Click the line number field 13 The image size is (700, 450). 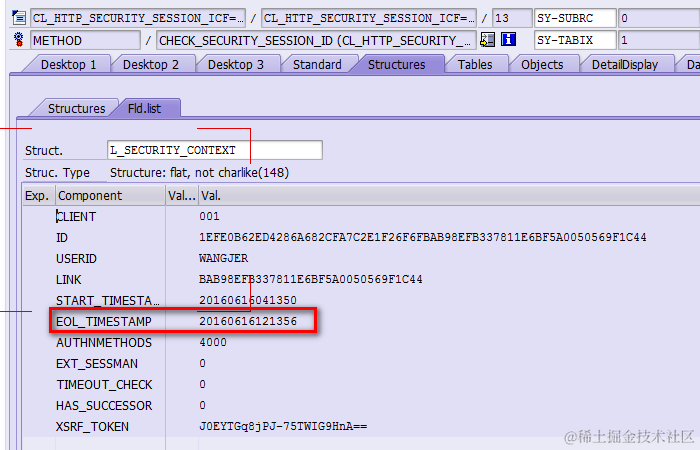[x=512, y=18]
